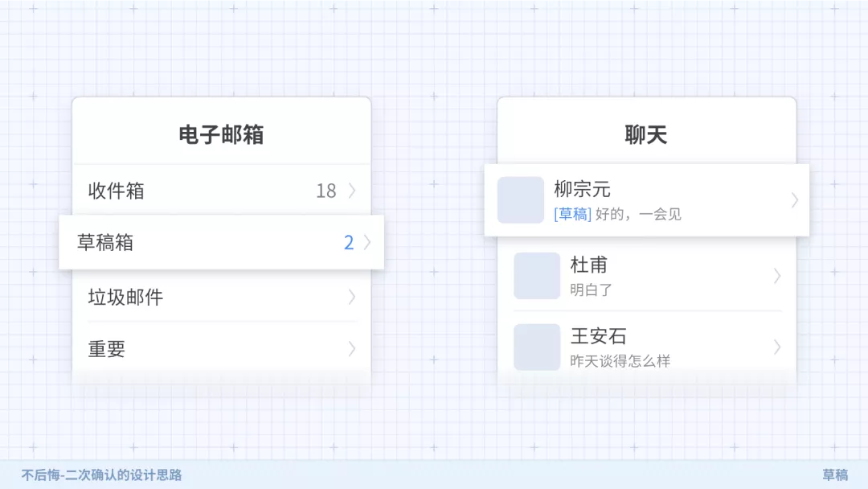The width and height of the screenshot is (868, 489).
Task: Click chevron arrow on 重要 row
Action: (352, 349)
